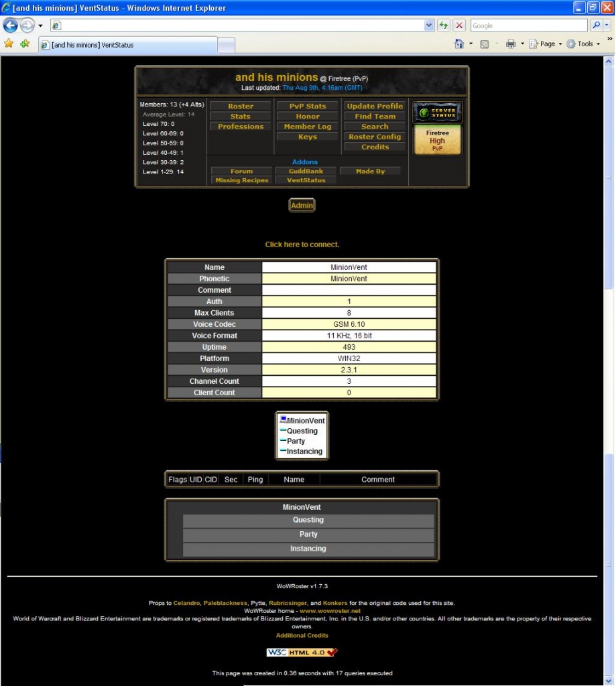This screenshot has width=616, height=686.
Task: Click the Rubricsinger credit link
Action: pos(288,603)
